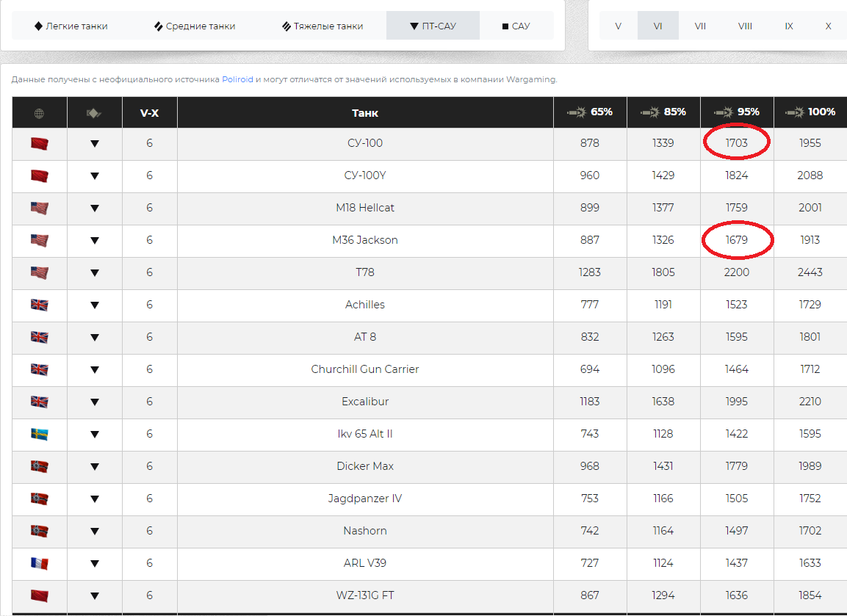
Task: Click the UK flag in Excalibur row
Action: coord(40,402)
